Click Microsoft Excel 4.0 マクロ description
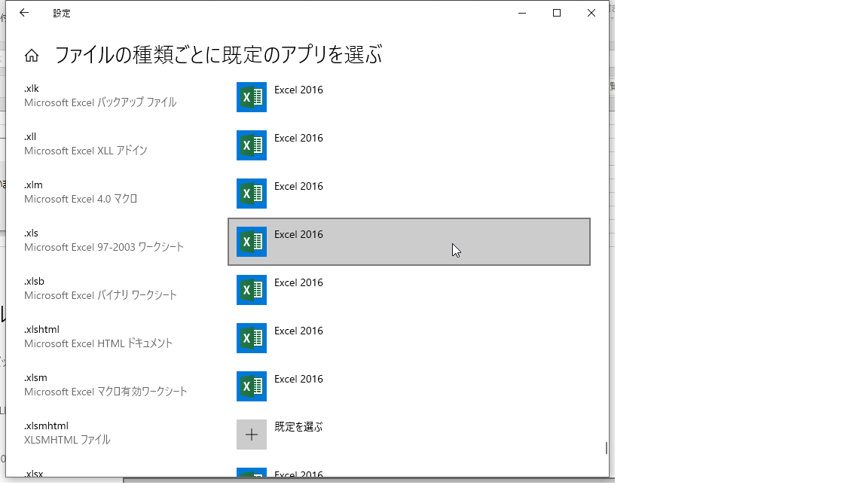Screen dimensions: 868x488 click(81, 199)
